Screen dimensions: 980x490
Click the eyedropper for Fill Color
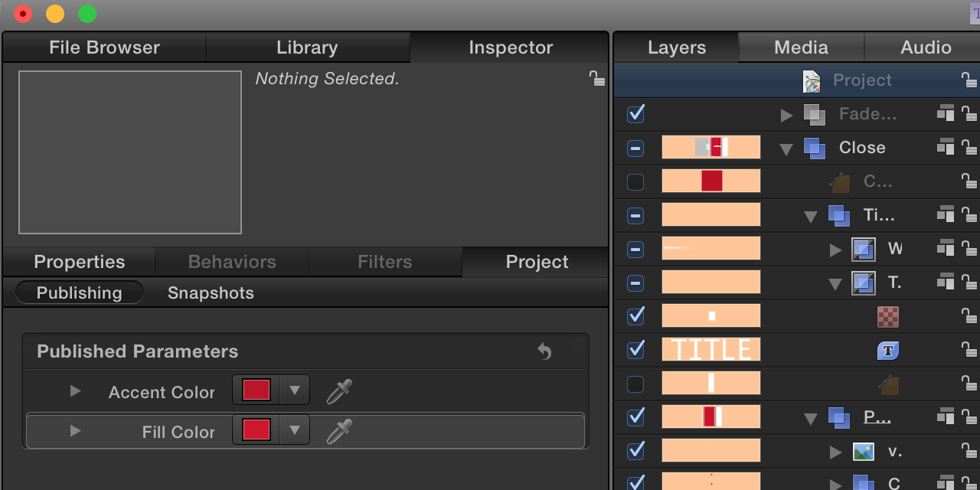click(x=338, y=431)
